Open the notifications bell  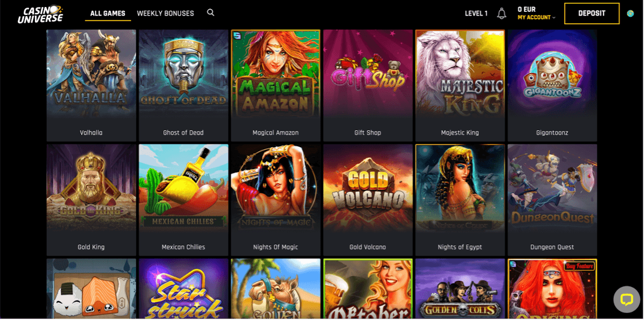click(x=502, y=13)
